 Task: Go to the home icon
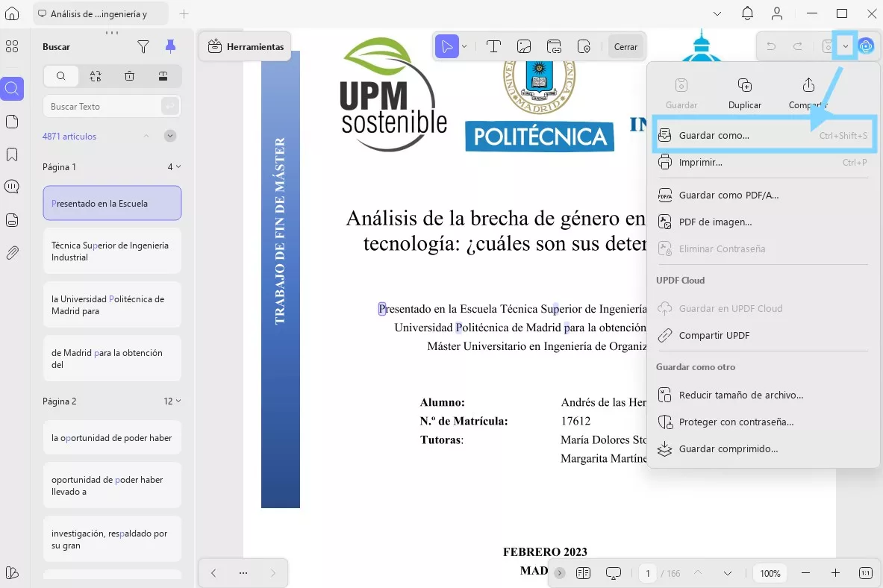12,13
